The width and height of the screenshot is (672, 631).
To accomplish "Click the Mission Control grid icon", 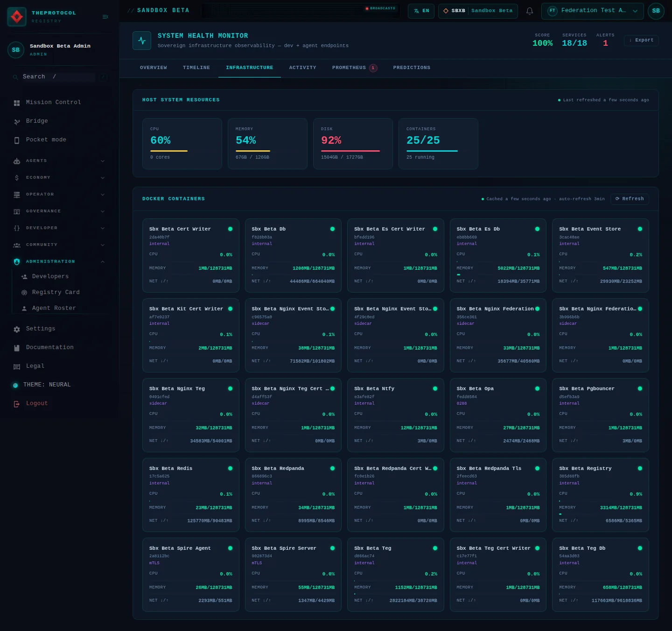I will pyautogui.click(x=17, y=103).
